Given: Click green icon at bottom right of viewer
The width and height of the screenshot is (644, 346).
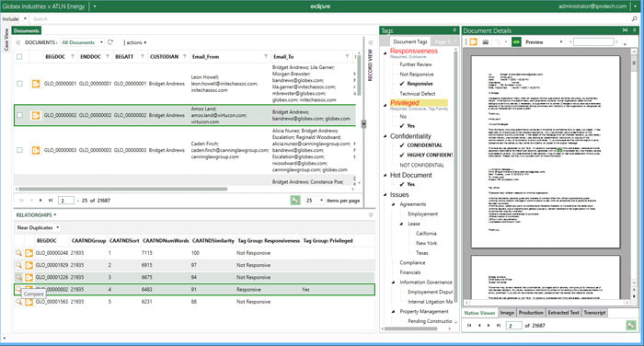Looking at the screenshot, I should tap(631, 325).
